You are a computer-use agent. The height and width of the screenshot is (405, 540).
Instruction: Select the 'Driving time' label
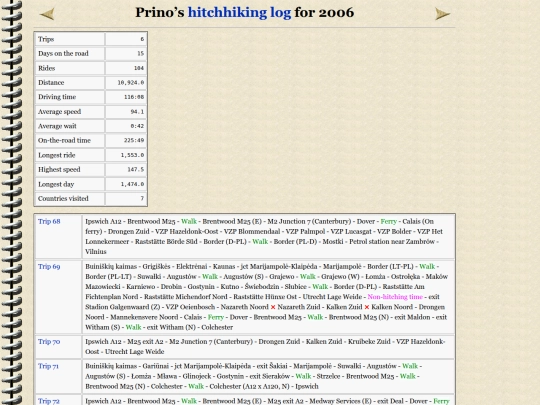57,97
